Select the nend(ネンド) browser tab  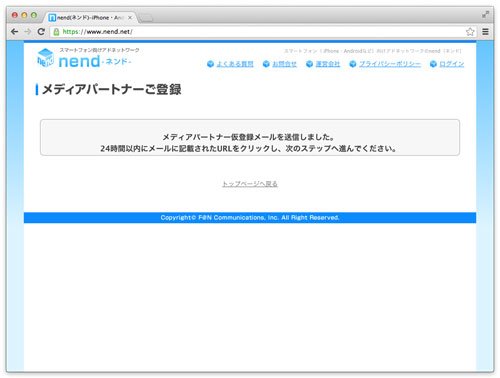90,18
